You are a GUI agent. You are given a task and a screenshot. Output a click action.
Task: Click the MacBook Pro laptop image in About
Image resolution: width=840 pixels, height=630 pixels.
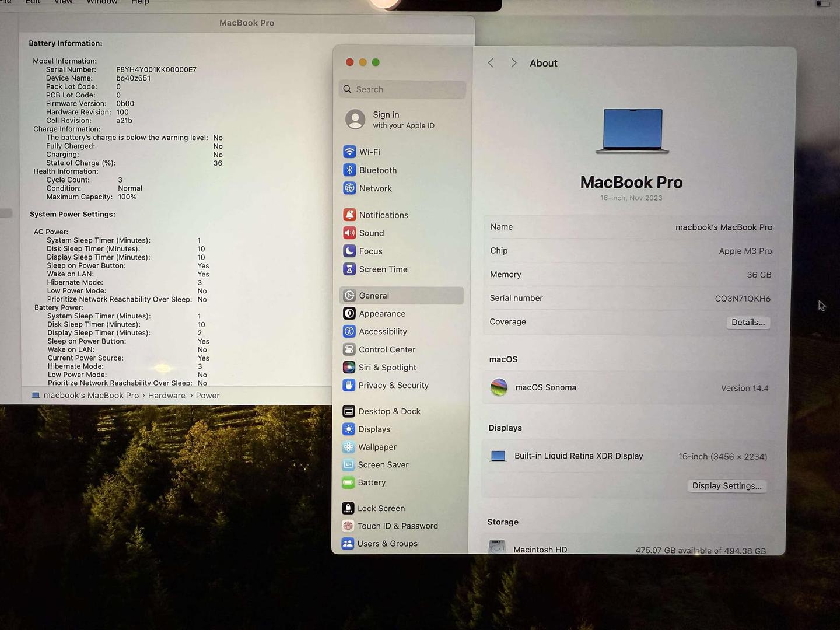632,131
